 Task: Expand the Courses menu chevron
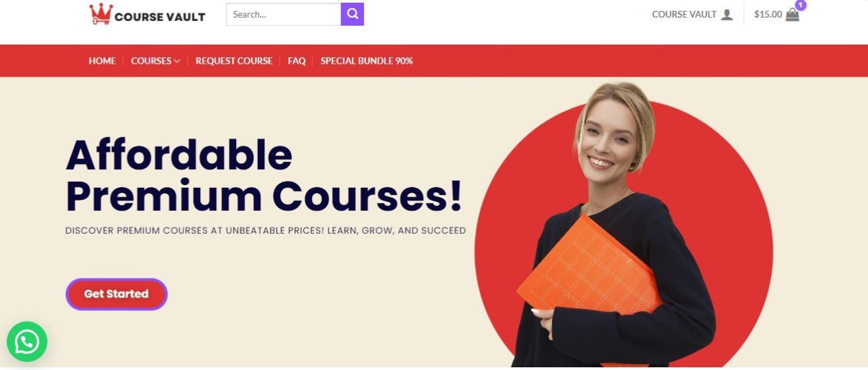[177, 61]
